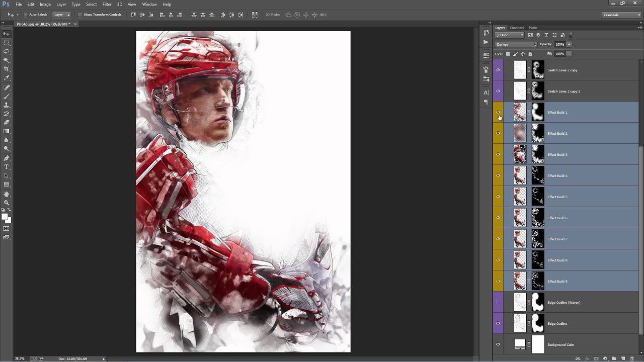Open the Auto-Select Layer dropdown

[x=62, y=15]
